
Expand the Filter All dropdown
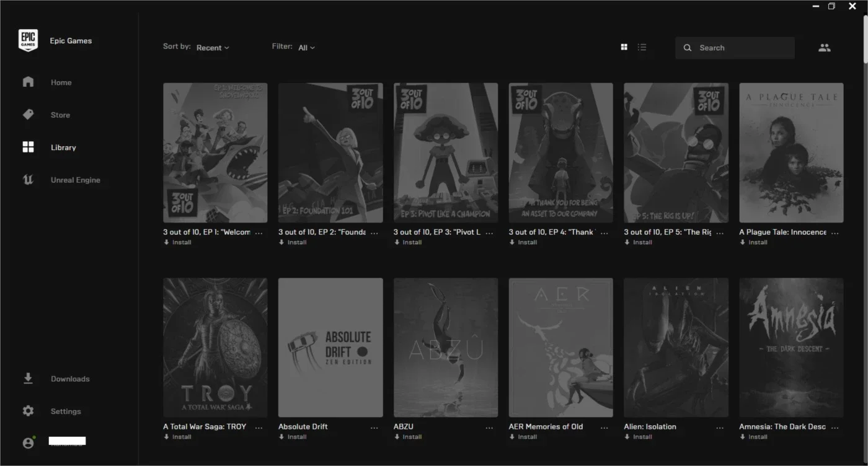pyautogui.click(x=306, y=48)
